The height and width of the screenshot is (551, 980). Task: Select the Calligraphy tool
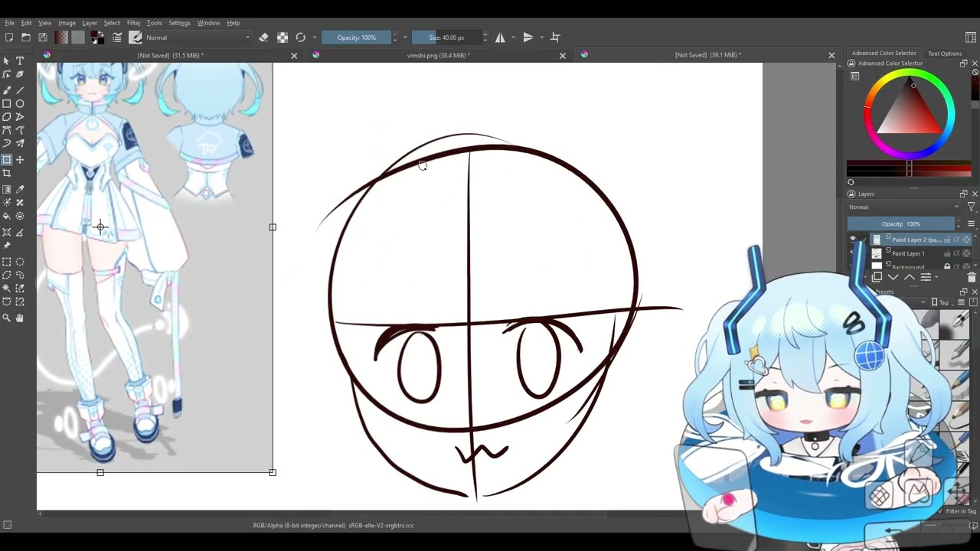[x=20, y=74]
